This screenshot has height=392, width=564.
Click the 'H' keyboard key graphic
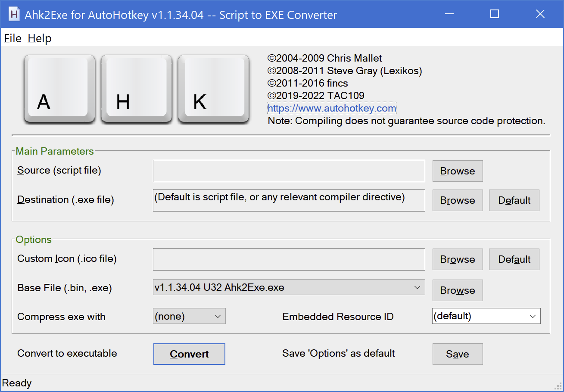(x=136, y=88)
